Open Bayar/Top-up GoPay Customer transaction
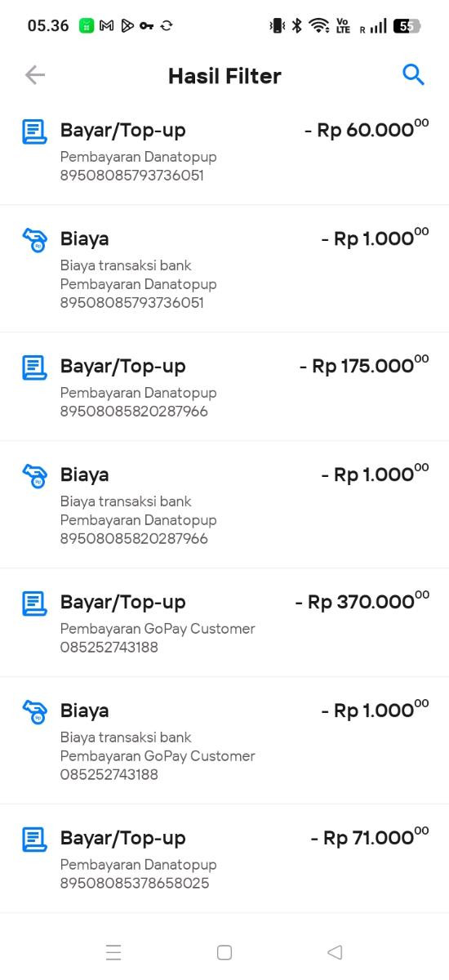This screenshot has height=980, width=449. 224,622
